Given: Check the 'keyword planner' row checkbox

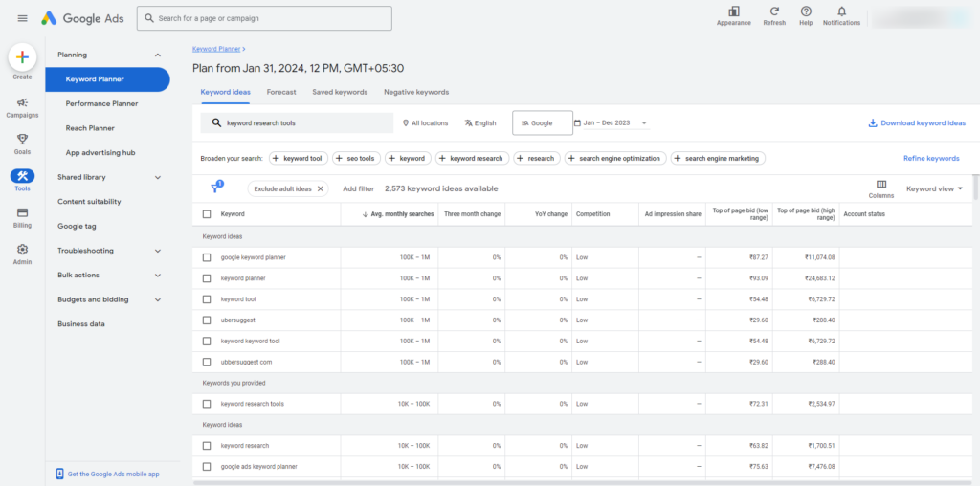Looking at the screenshot, I should click(x=207, y=278).
